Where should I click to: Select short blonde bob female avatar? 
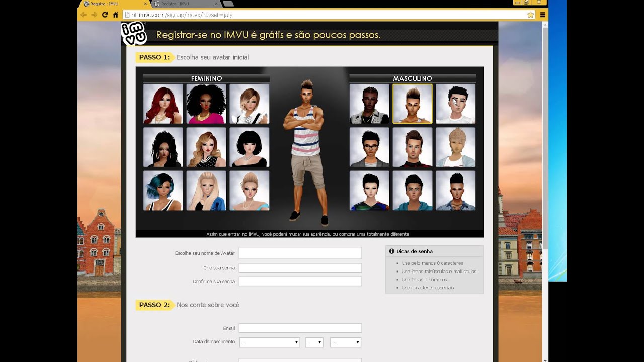[x=249, y=104]
